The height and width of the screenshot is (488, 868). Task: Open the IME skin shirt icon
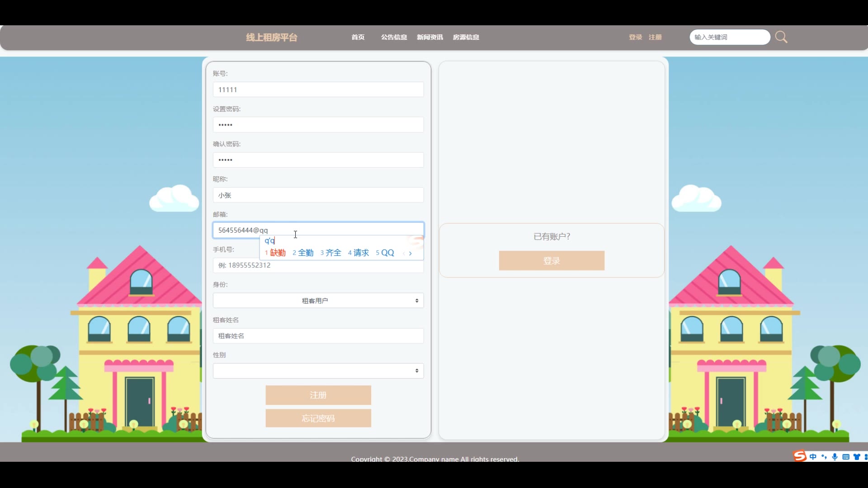click(x=856, y=457)
